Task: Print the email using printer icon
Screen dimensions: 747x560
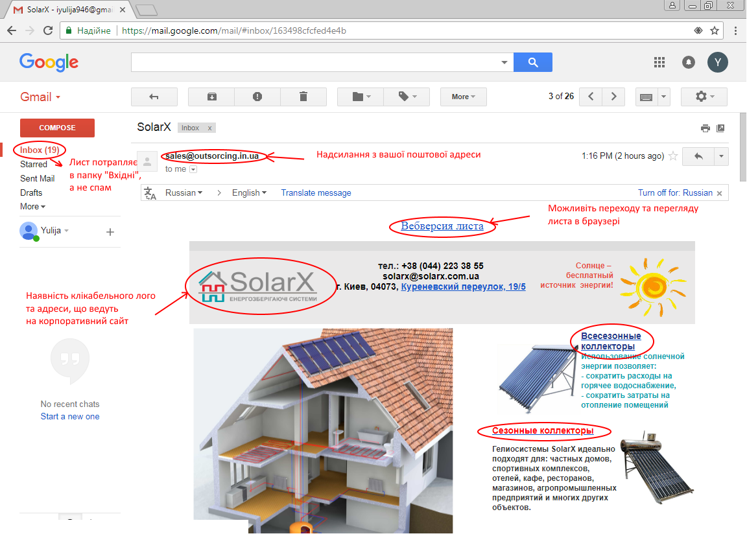Action: pos(705,128)
